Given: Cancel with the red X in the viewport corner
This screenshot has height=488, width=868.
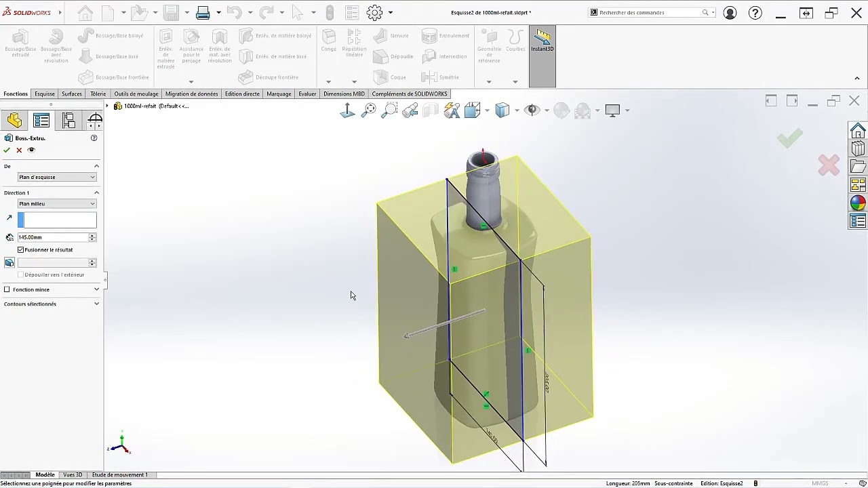Looking at the screenshot, I should point(829,165).
